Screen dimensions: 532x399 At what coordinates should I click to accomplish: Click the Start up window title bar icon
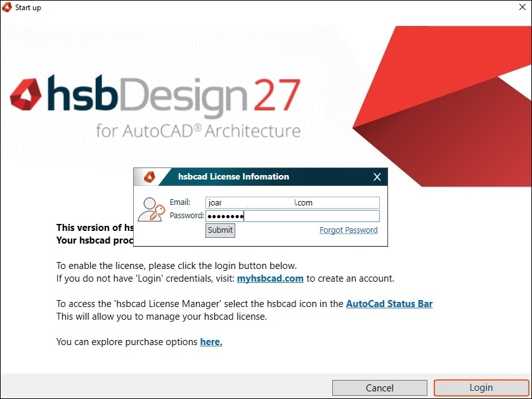tap(7, 7)
